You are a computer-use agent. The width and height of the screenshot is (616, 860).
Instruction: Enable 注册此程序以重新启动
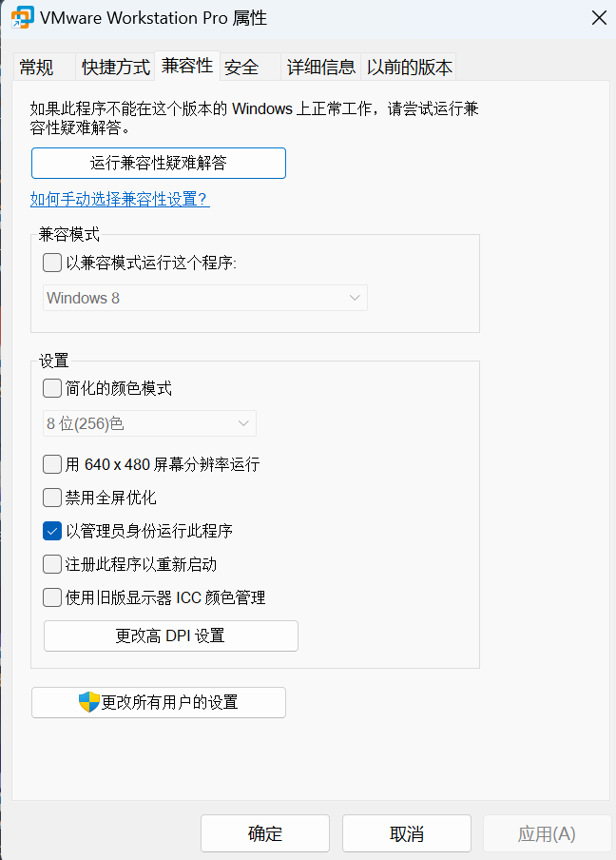pyautogui.click(x=52, y=564)
